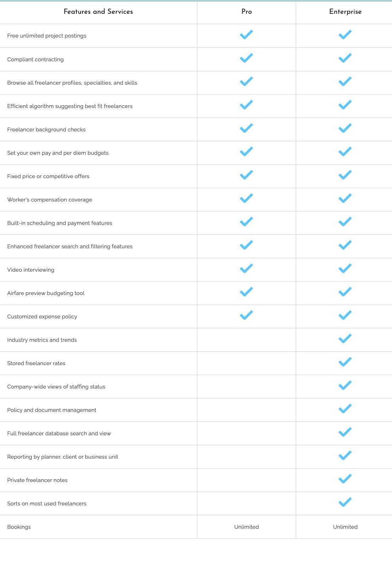Click Pro checkmark for Worker's compensation coverage
Image resolution: width=392 pixels, height=561 pixels.
coord(246,199)
